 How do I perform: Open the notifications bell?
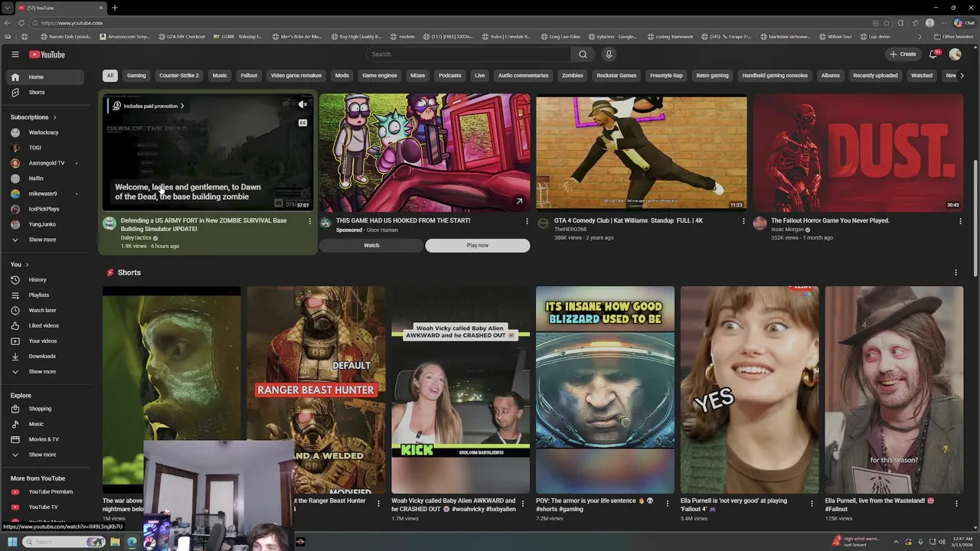click(x=933, y=54)
